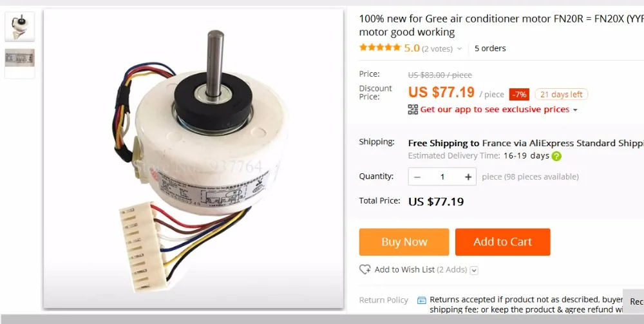Open wish list dropdown chevron
The height and width of the screenshot is (324, 644).
pyautogui.click(x=474, y=270)
